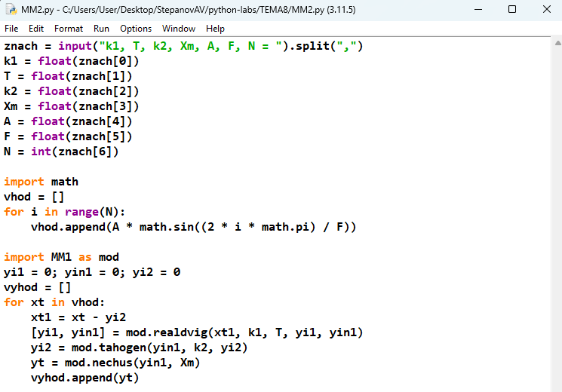Open the Window menu
Viewport: 562px width, 392px height.
click(x=179, y=29)
